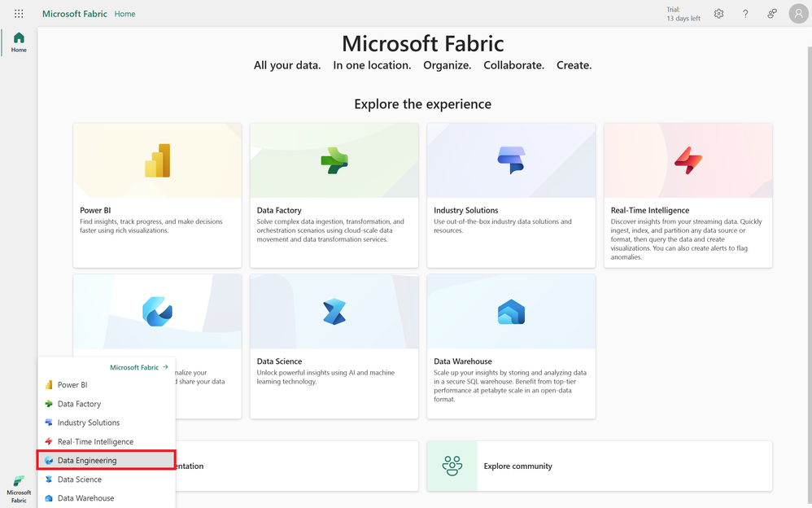Click the arrow next to Microsoft Fabric in menu
The image size is (812, 508).
pos(166,367)
